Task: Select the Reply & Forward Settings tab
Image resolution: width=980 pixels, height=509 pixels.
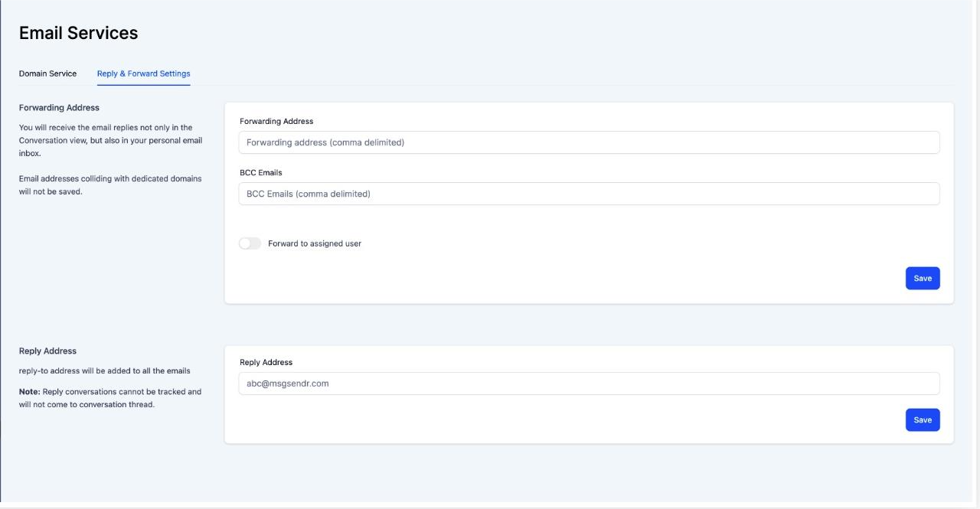Action: click(x=143, y=73)
